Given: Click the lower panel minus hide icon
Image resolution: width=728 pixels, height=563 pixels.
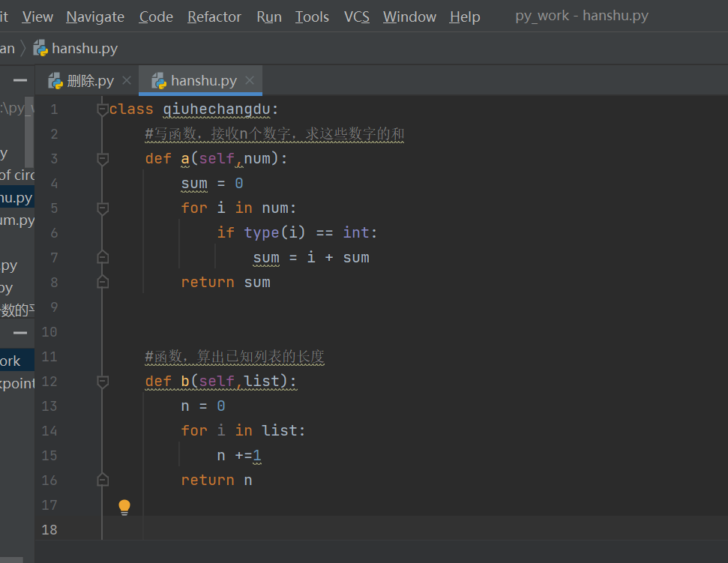Looking at the screenshot, I should pyautogui.click(x=20, y=333).
